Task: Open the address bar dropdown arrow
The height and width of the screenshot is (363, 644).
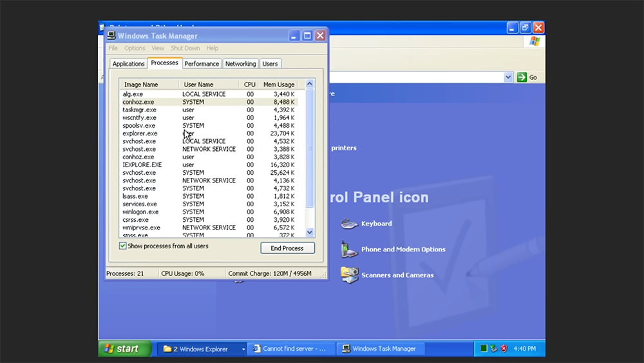Action: 508,77
